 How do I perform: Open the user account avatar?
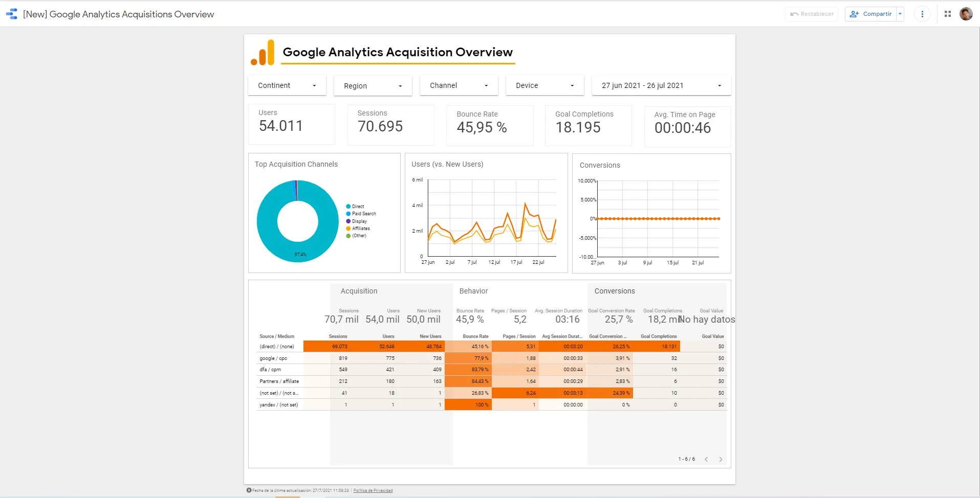pyautogui.click(x=966, y=14)
